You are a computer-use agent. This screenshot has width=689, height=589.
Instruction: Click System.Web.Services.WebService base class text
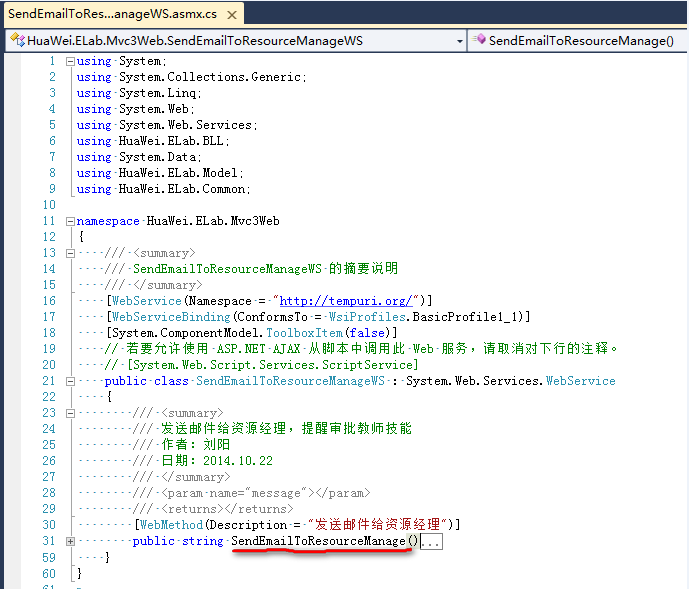tap(511, 381)
